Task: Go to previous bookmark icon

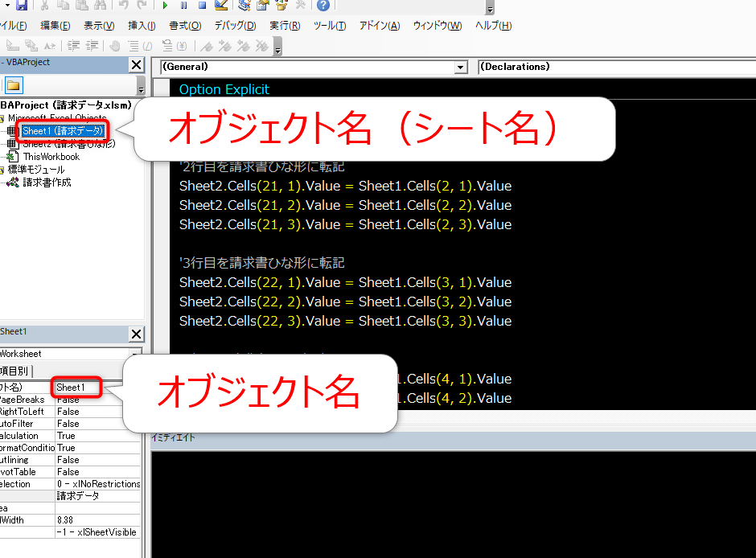Action: 244,46
